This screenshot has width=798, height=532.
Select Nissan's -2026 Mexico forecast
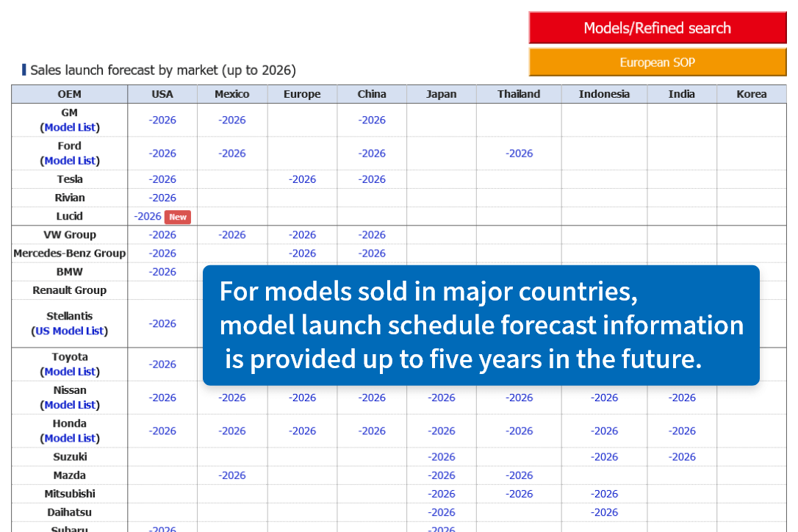[232, 398]
